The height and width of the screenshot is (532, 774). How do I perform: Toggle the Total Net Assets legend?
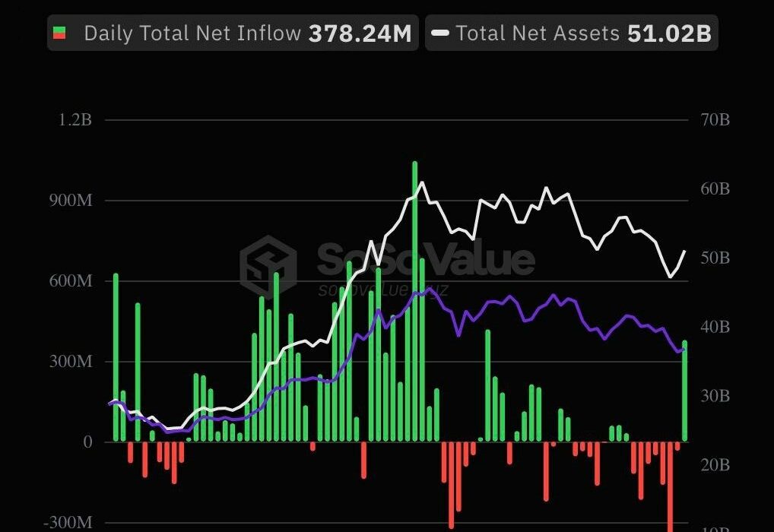point(572,33)
